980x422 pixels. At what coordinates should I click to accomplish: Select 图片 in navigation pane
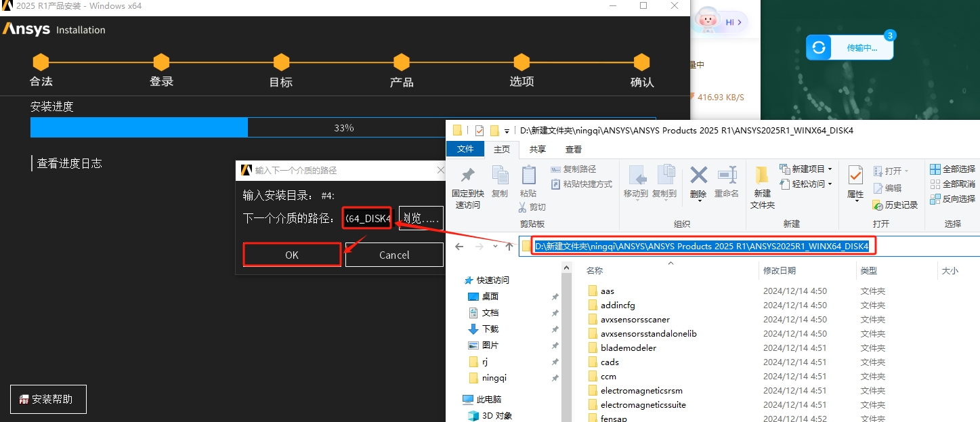coord(490,345)
